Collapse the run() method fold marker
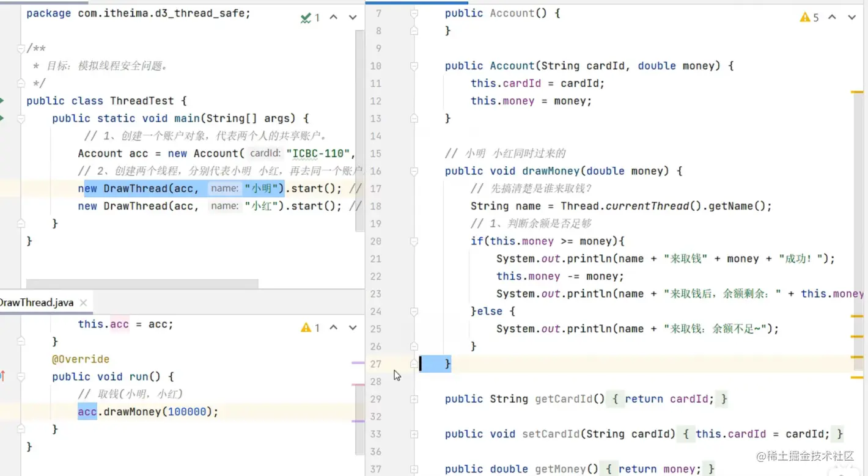The width and height of the screenshot is (868, 476). pyautogui.click(x=21, y=377)
